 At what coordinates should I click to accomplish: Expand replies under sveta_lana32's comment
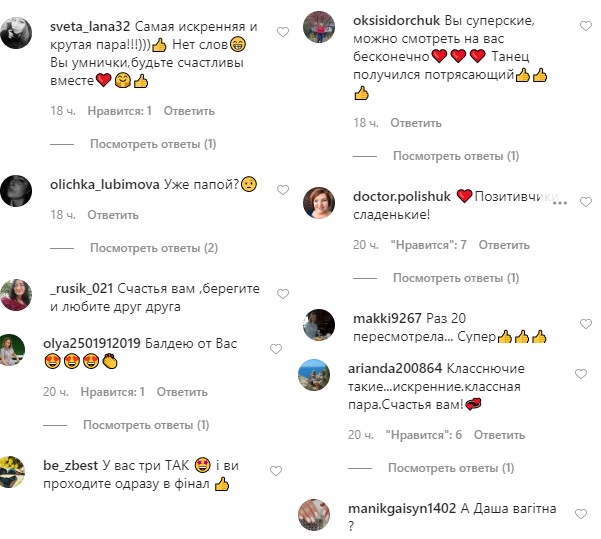153,144
